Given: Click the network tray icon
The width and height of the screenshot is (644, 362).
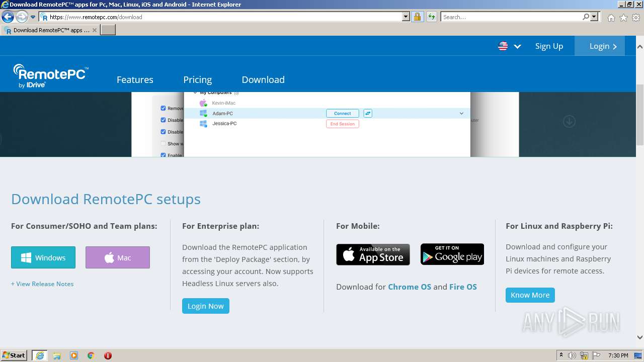Looking at the screenshot, I should (x=584, y=355).
